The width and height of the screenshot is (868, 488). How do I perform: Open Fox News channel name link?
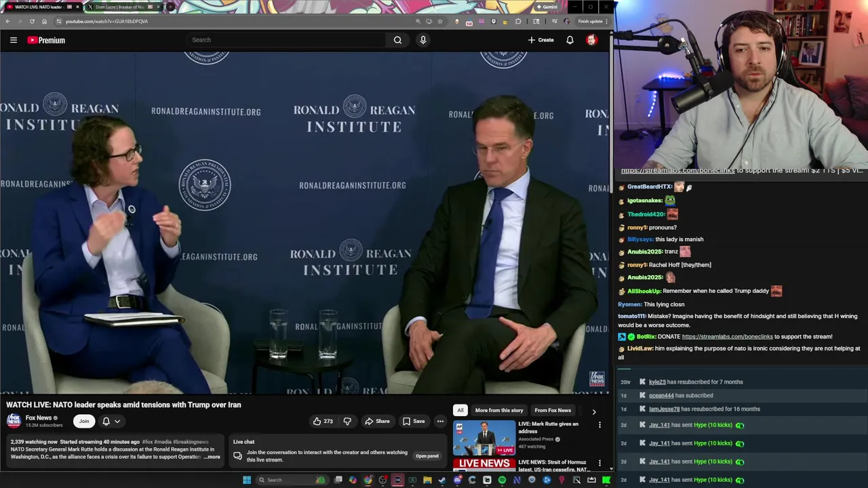tap(39, 418)
